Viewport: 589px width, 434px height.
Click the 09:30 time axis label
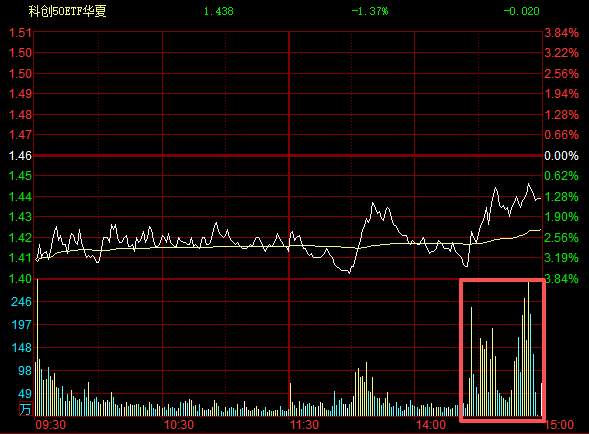(x=51, y=425)
